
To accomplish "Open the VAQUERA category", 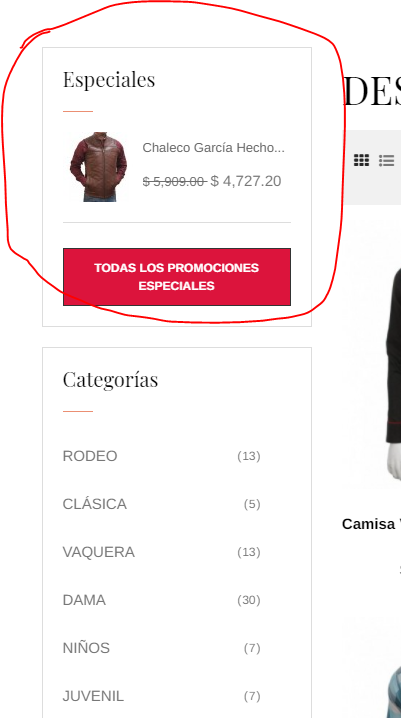I will [x=99, y=552].
